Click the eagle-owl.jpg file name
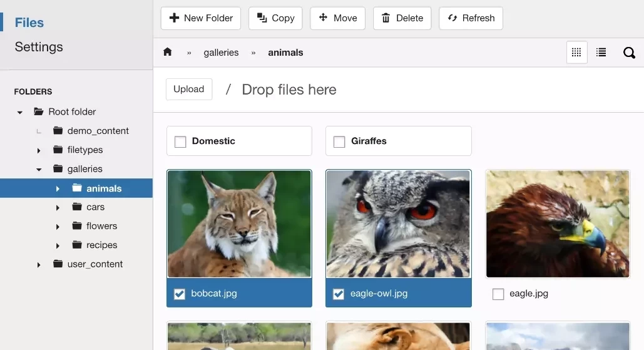644x350 pixels. [x=379, y=293]
